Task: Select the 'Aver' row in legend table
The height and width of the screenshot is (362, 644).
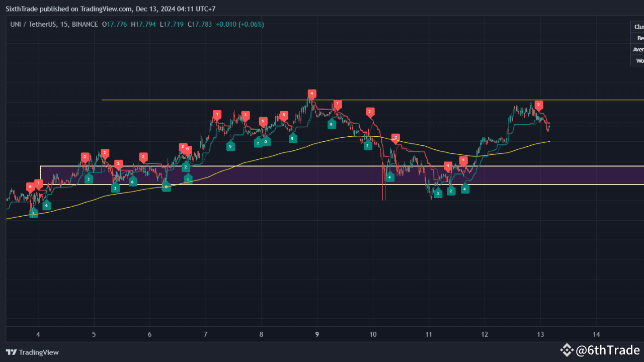Action: coord(638,49)
